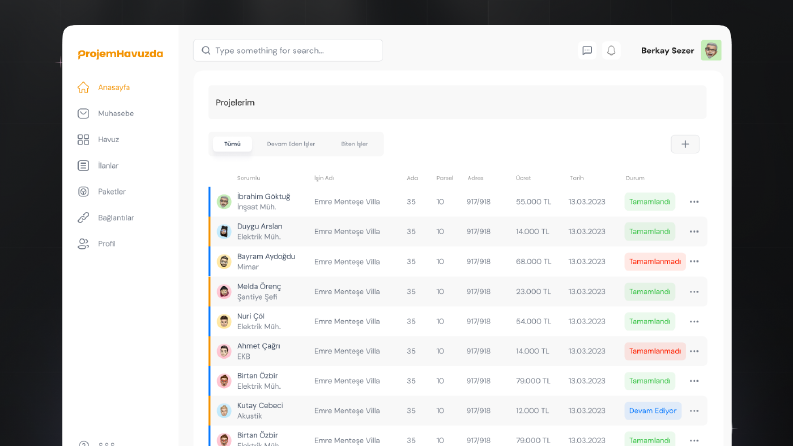
Task: Click the Tarih column header
Action: (577, 178)
